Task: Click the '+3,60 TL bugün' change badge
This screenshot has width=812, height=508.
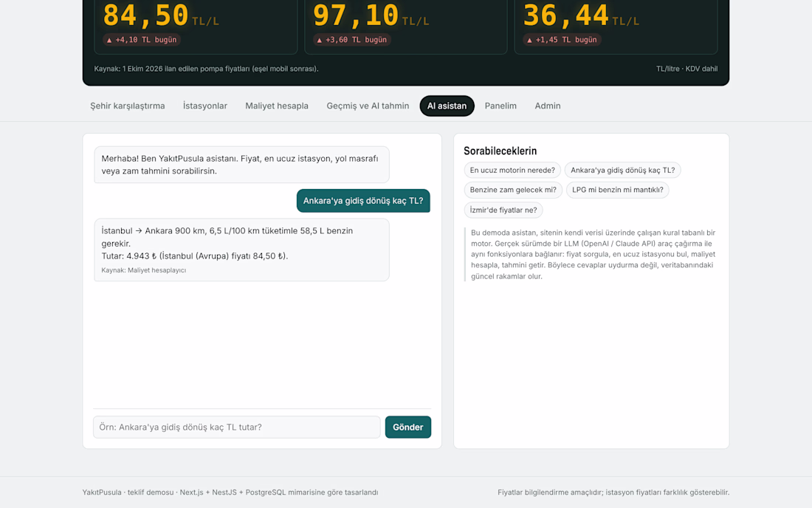Action: (x=351, y=40)
